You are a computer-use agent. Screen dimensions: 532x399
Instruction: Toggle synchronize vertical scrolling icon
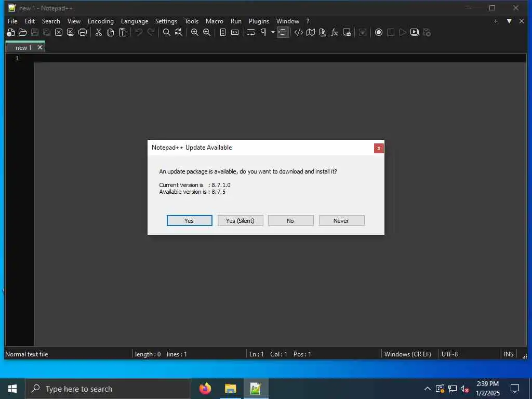[x=222, y=33]
